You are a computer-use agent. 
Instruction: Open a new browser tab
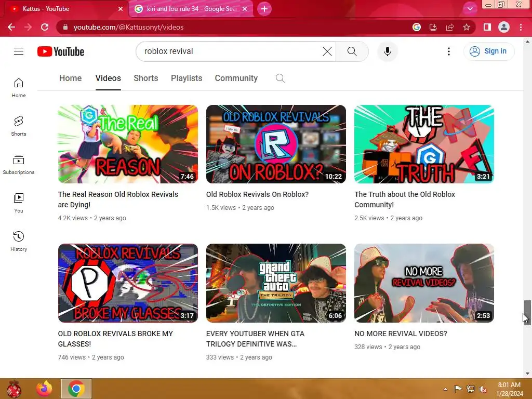(x=264, y=9)
